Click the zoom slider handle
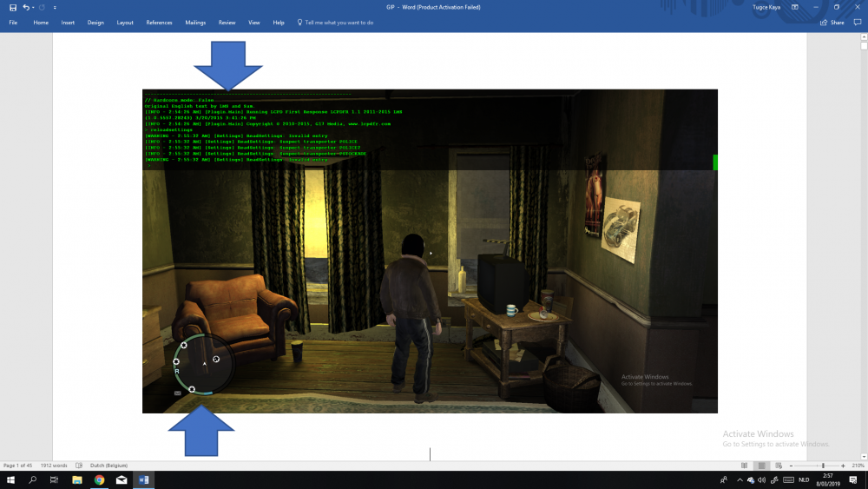 (823, 466)
